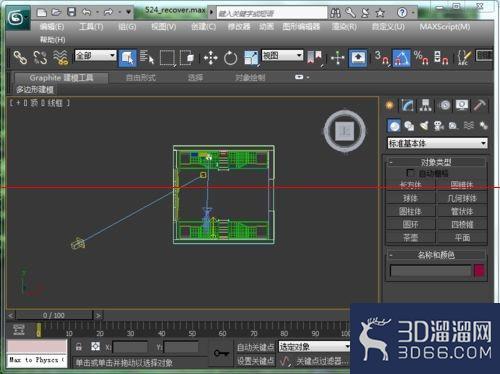Select the Select and Link chain tool
The image size is (500, 374).
point(20,57)
